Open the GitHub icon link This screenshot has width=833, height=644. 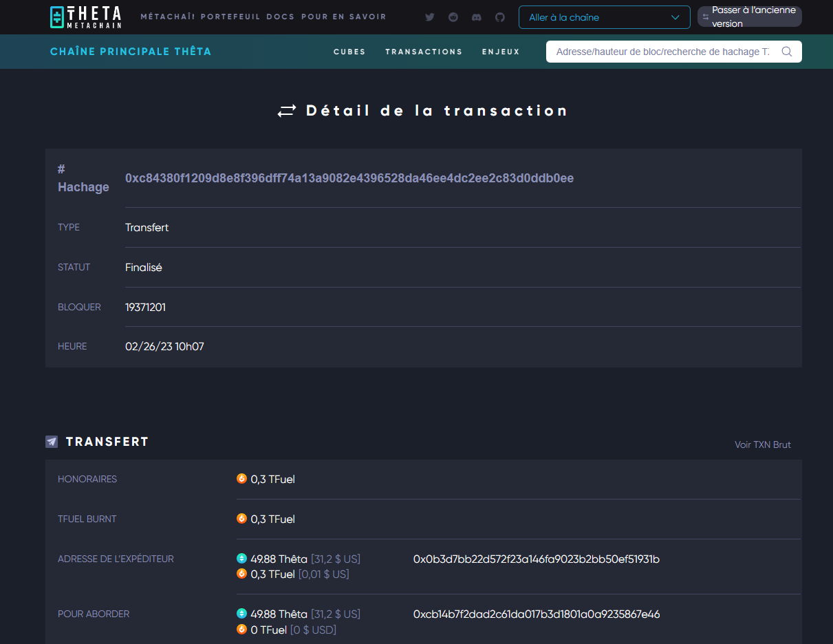pos(500,17)
